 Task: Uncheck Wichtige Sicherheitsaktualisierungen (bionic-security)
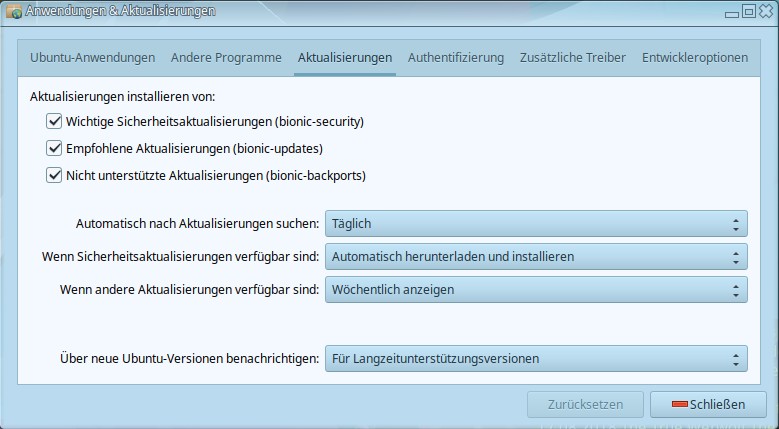54,121
